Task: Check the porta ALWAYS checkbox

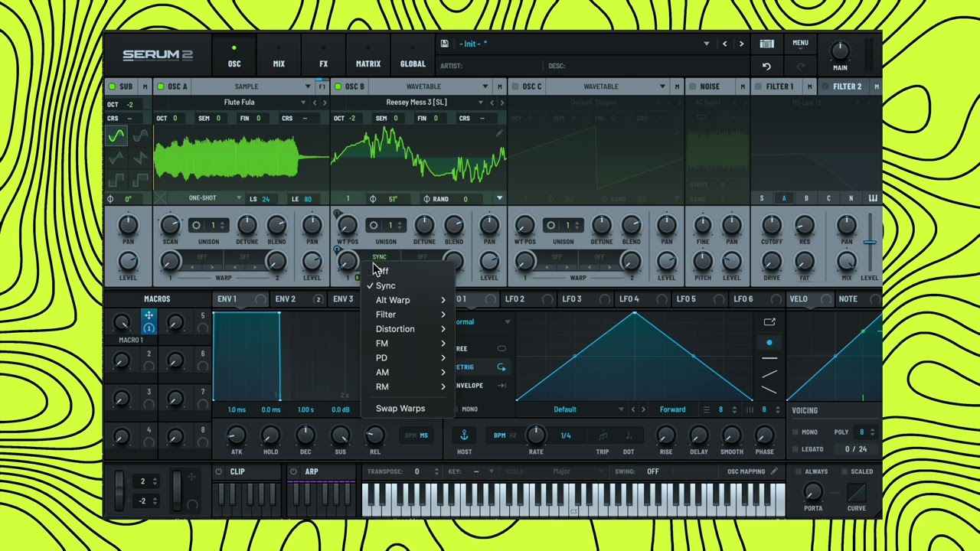Action: click(x=799, y=471)
